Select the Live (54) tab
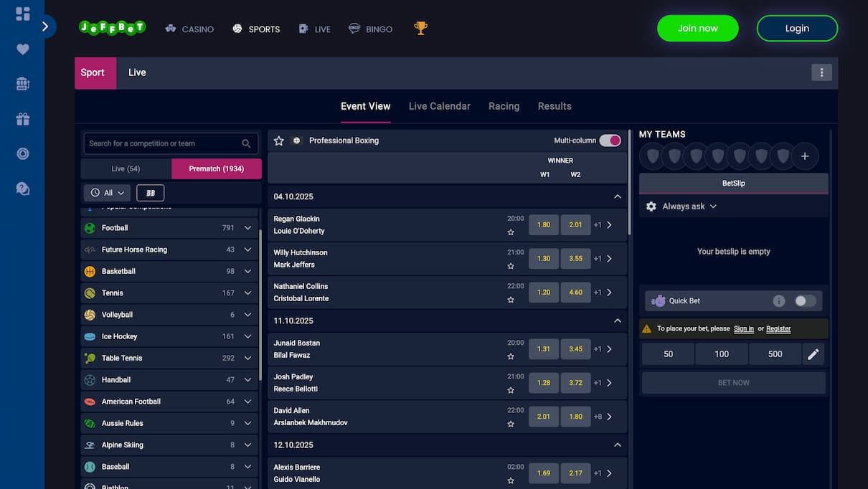Image resolution: width=868 pixels, height=489 pixels. pyautogui.click(x=126, y=169)
